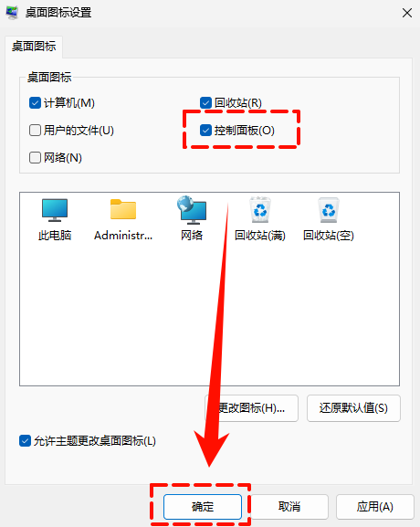Uncheck the 计算机(M) checkbox
This screenshot has height=527, width=420.
pos(35,103)
